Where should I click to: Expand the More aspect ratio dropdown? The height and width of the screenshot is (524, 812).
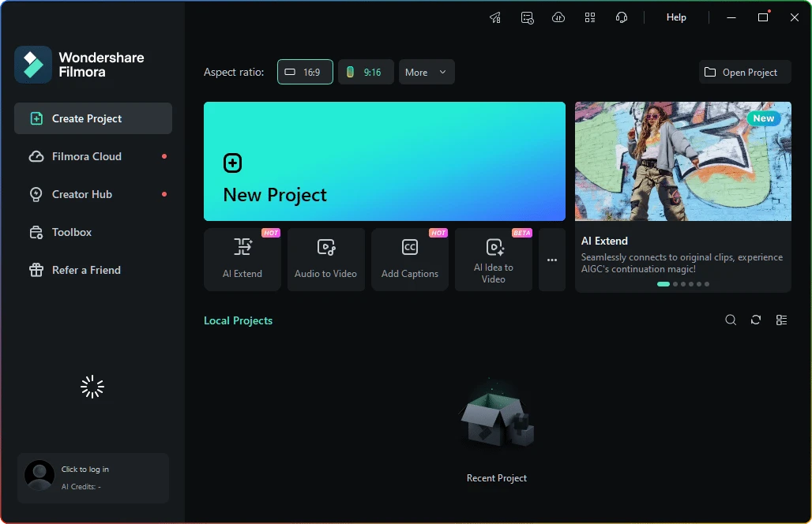pyautogui.click(x=427, y=72)
